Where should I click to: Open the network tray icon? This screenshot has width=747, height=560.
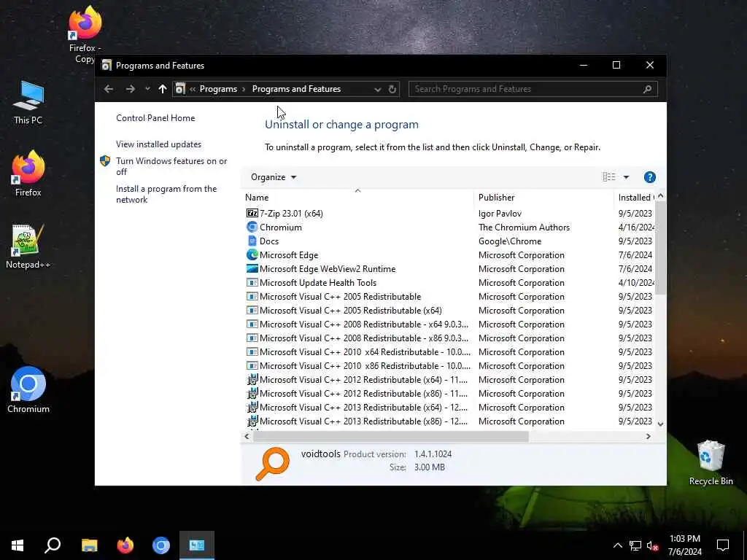click(635, 545)
